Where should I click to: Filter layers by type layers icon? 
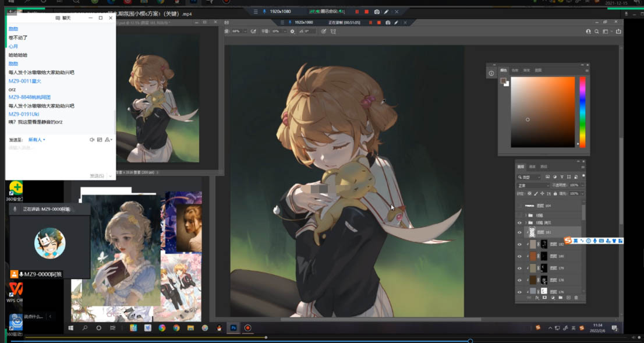click(562, 177)
